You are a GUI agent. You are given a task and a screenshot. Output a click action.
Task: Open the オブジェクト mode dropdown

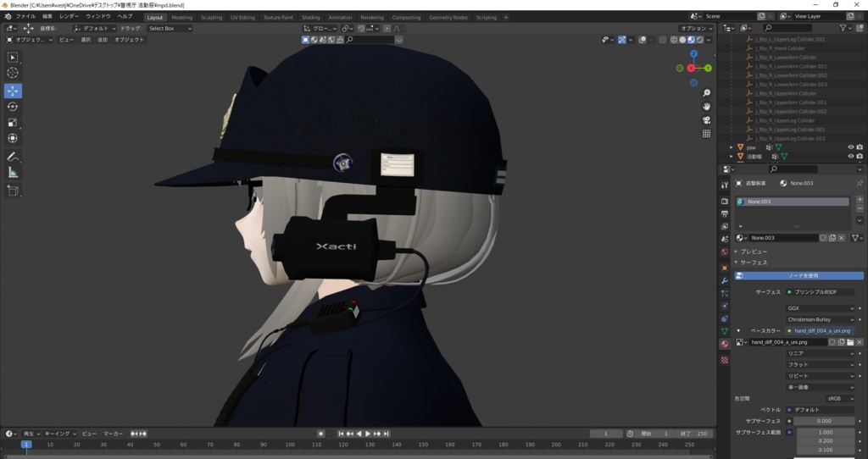click(30, 40)
